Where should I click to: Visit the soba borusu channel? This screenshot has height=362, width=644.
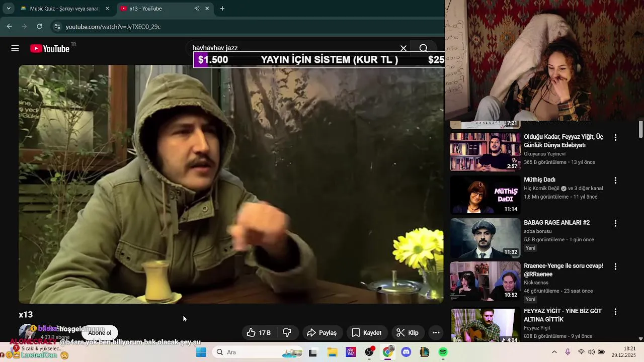[x=538, y=231]
